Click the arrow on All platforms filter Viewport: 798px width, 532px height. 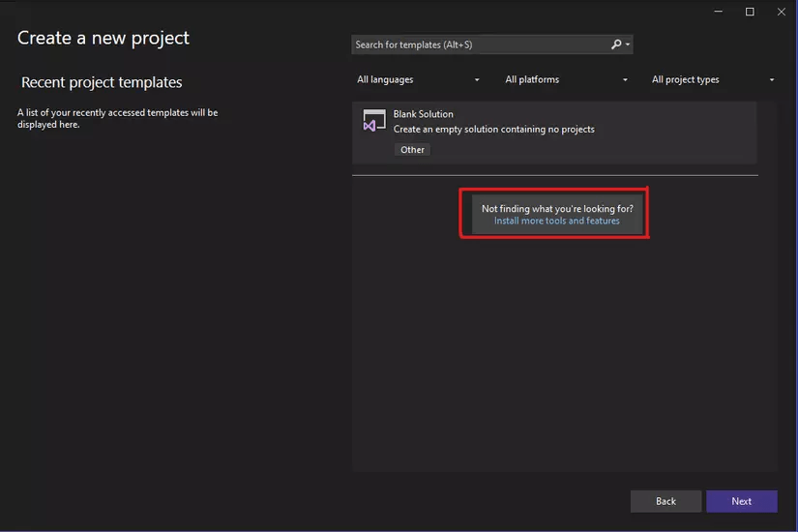(x=625, y=80)
